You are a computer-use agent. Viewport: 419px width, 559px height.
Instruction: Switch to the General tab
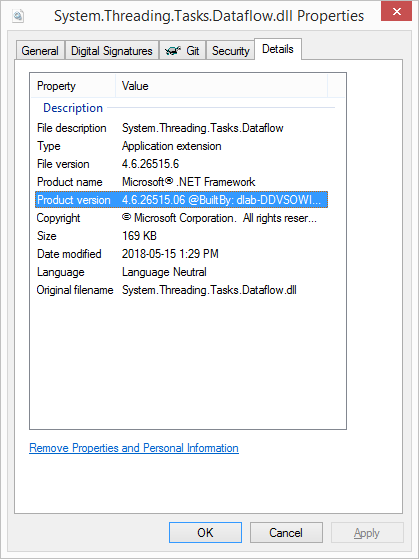point(40,51)
